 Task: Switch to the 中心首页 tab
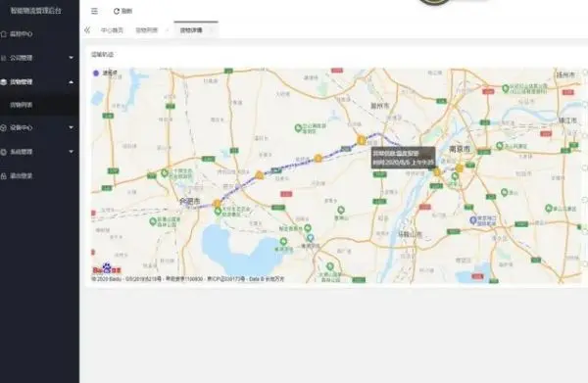coord(112,30)
